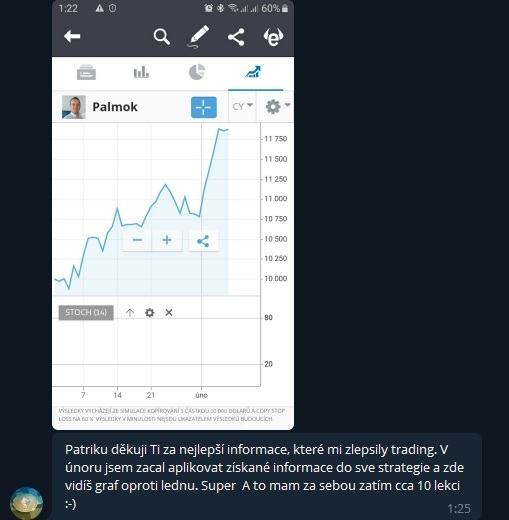
Task: Select the STOCH (14) indicator label
Action: click(x=86, y=313)
